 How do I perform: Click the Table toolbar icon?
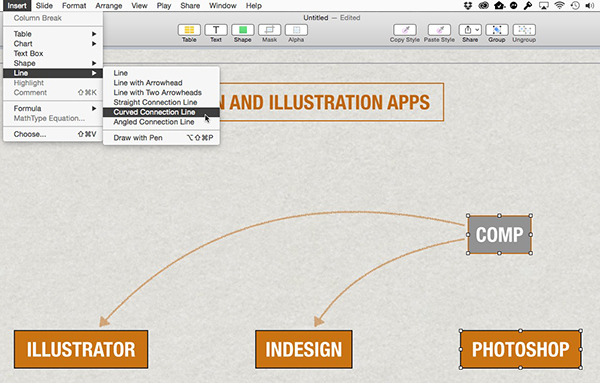point(189,30)
